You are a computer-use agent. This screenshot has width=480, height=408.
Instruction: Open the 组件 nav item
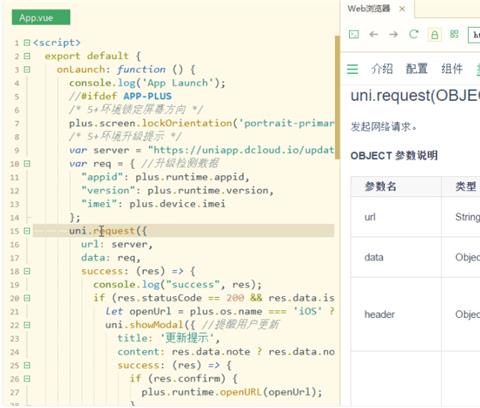[452, 69]
